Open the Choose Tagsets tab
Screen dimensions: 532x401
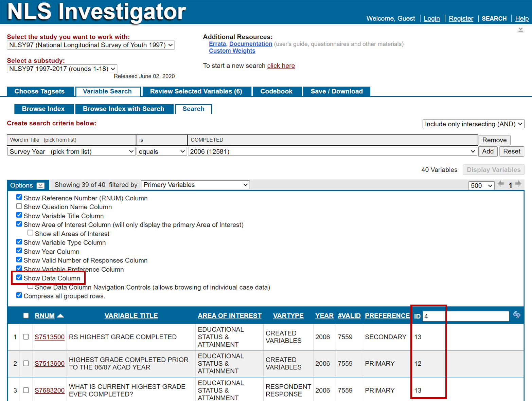tap(39, 91)
